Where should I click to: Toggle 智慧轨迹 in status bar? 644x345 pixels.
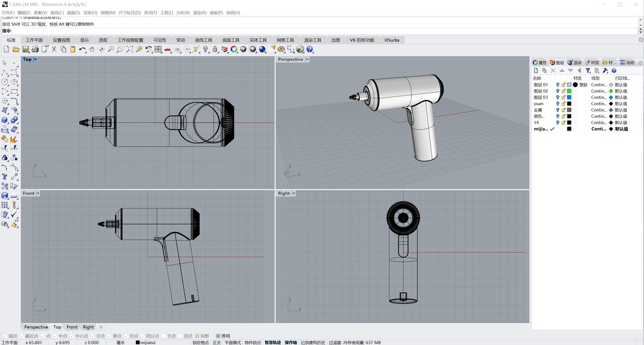click(x=273, y=343)
